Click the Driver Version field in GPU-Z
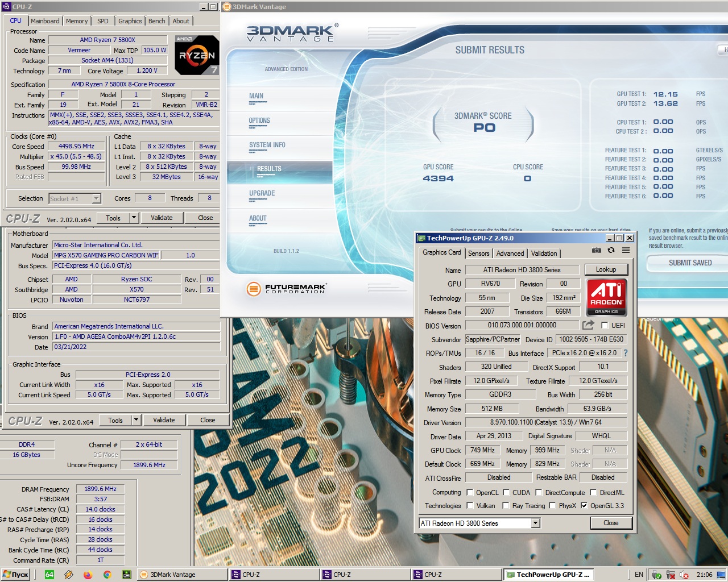Screen dimensions: 728x582 click(546, 422)
